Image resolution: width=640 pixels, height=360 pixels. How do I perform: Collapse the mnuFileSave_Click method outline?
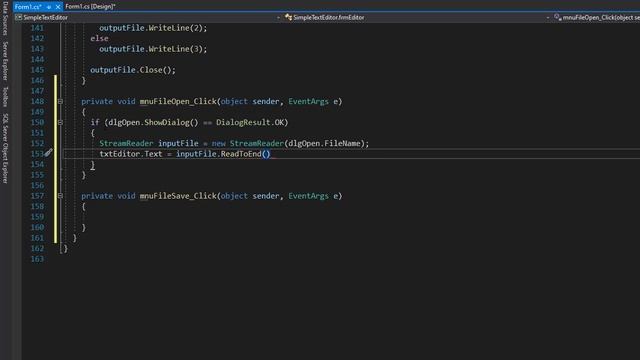(x=60, y=196)
